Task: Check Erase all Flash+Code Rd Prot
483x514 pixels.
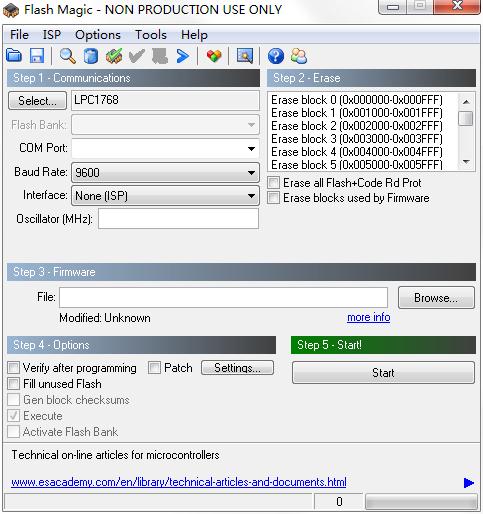Action: (x=273, y=183)
